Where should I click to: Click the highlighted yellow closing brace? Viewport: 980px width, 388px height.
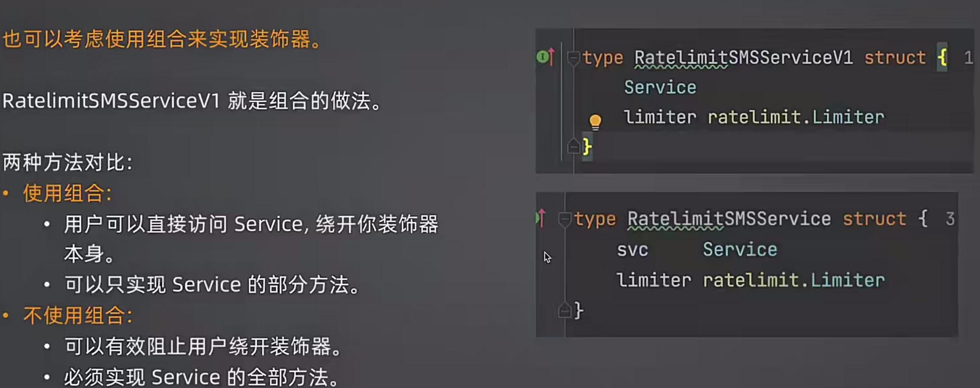pyautogui.click(x=587, y=146)
